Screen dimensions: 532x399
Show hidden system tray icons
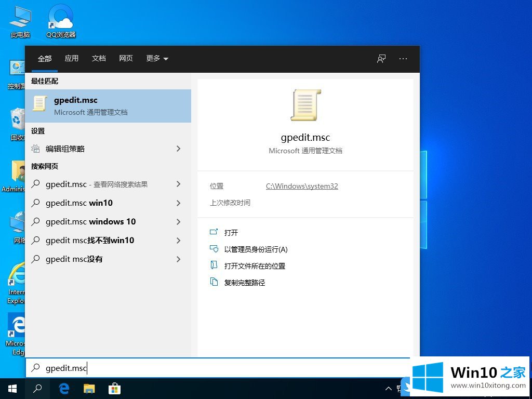click(389, 388)
